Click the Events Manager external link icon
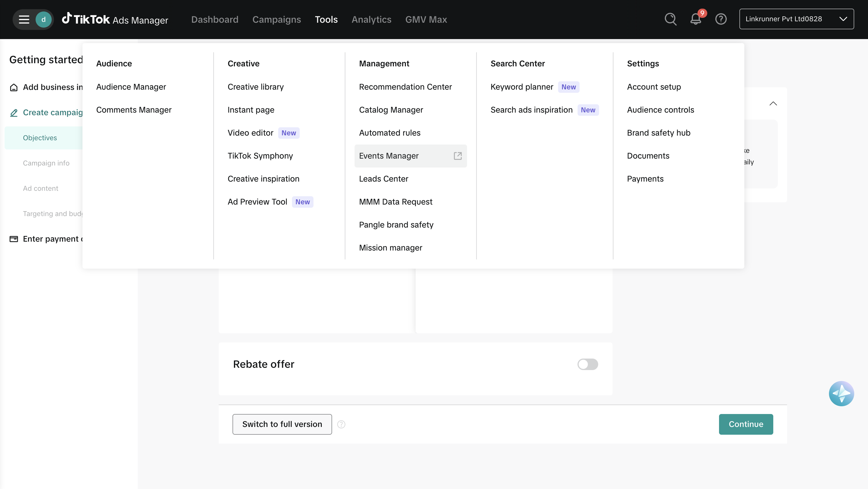Screen dimensions: 868x489 (x=457, y=156)
